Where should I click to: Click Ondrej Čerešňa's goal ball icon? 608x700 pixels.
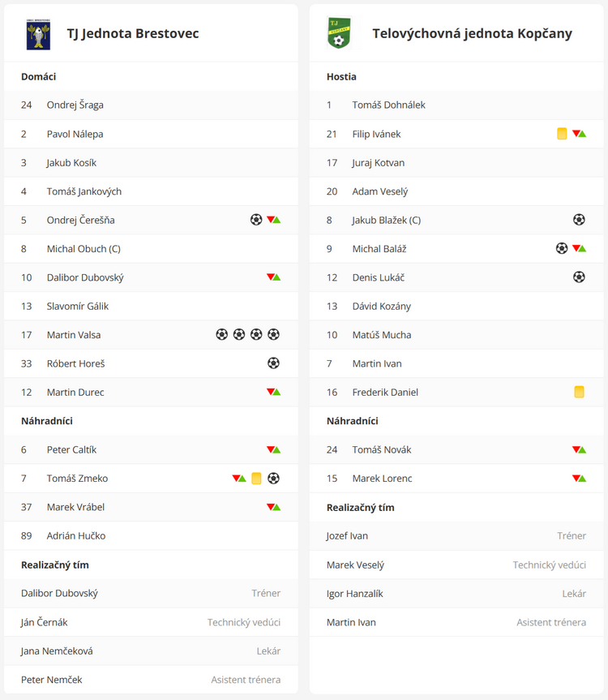point(256,220)
